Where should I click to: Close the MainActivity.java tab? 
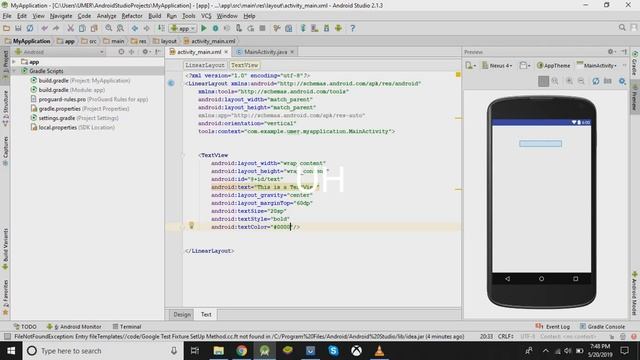pos(292,52)
